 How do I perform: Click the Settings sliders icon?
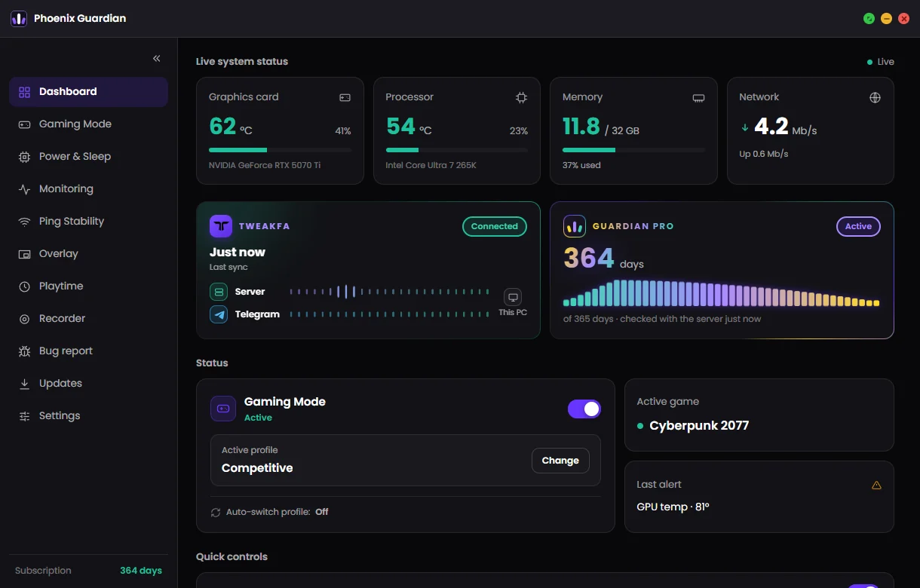[24, 416]
